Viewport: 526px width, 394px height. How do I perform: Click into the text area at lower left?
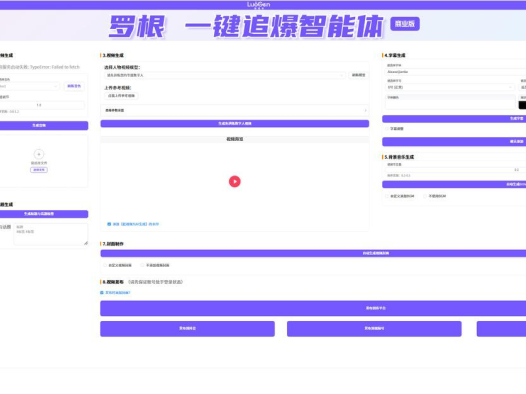(x=51, y=234)
